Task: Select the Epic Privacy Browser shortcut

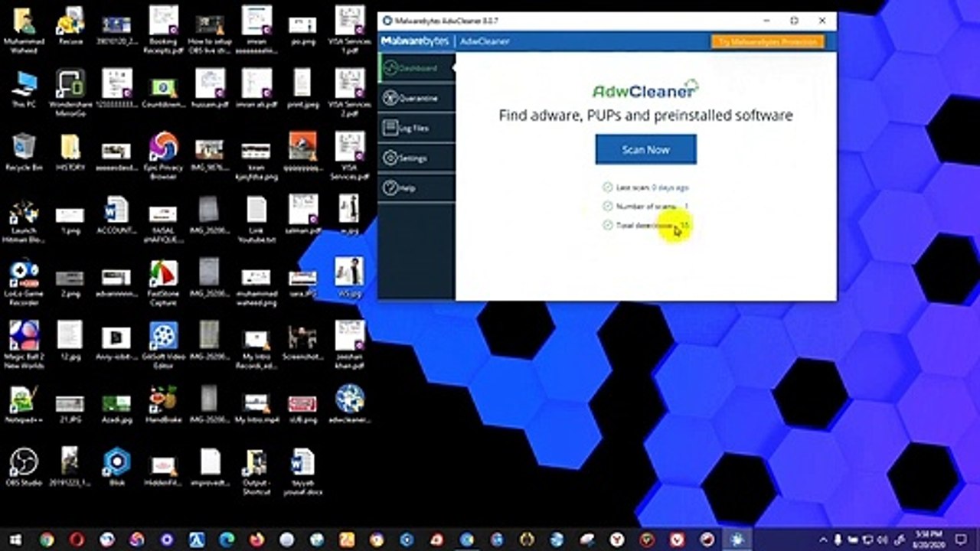Action: [163, 156]
